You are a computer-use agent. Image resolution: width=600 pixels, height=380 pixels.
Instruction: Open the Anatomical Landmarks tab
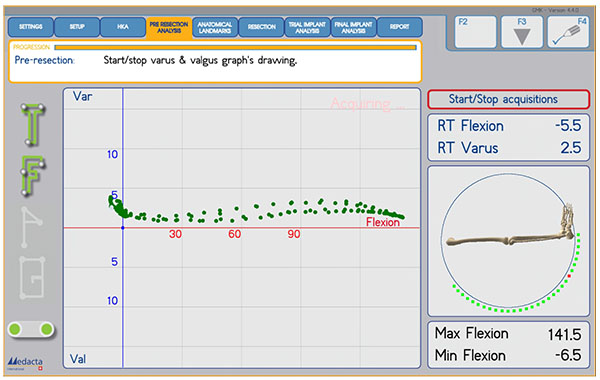click(x=215, y=27)
